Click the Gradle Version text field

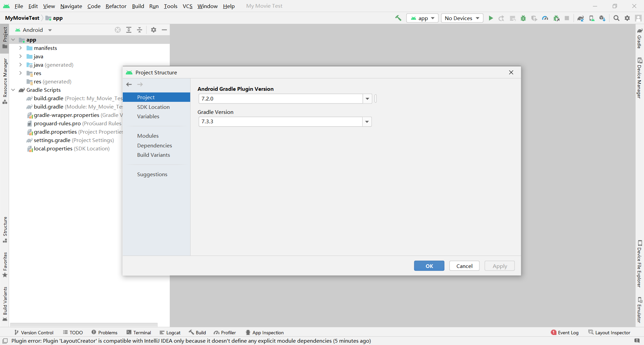280,122
